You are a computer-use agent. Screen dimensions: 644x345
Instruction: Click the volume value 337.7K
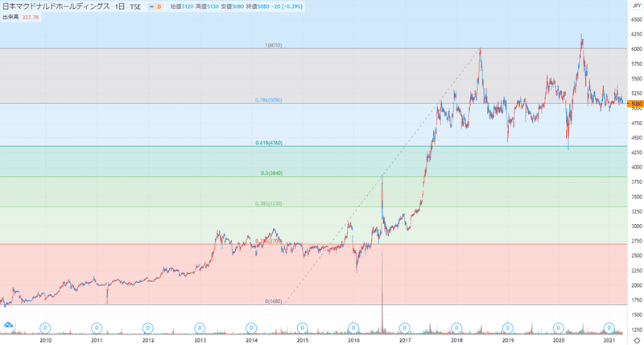pyautogui.click(x=29, y=17)
